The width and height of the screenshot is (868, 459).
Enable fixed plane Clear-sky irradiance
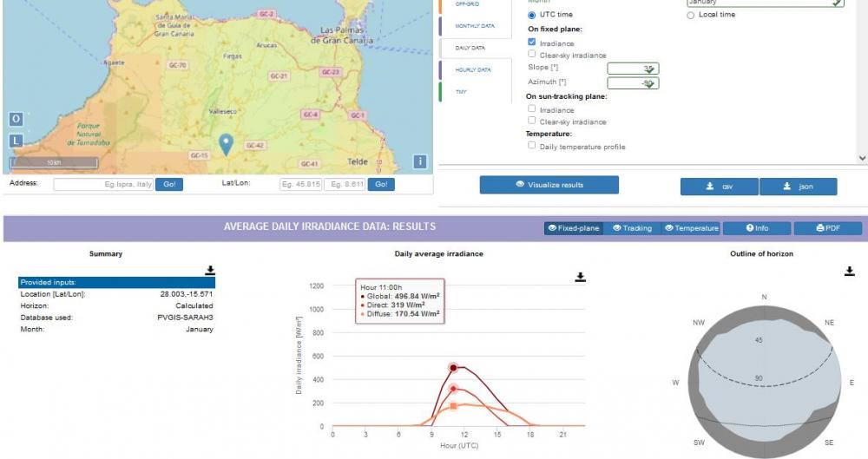point(531,54)
